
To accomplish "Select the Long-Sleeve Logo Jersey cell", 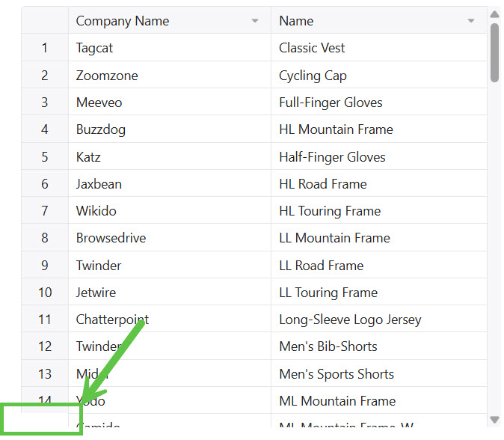I will 350,320.
